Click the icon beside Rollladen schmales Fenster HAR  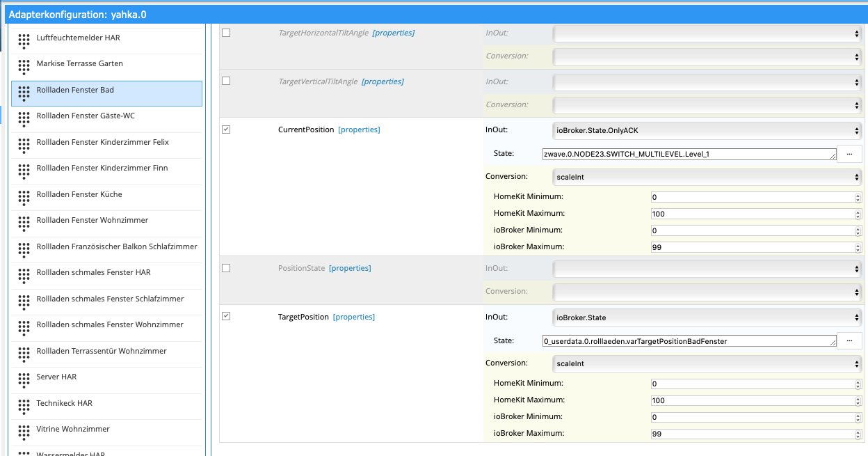(24, 276)
